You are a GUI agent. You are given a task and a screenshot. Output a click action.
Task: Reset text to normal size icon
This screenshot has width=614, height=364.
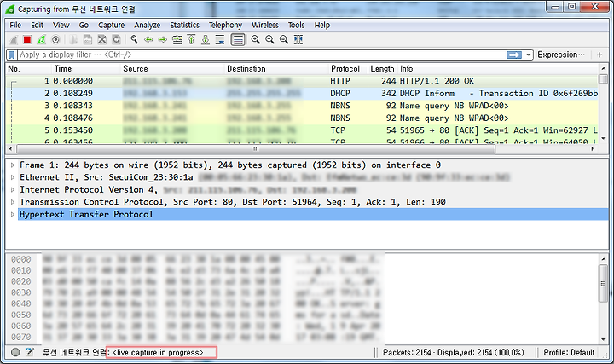[x=284, y=39]
